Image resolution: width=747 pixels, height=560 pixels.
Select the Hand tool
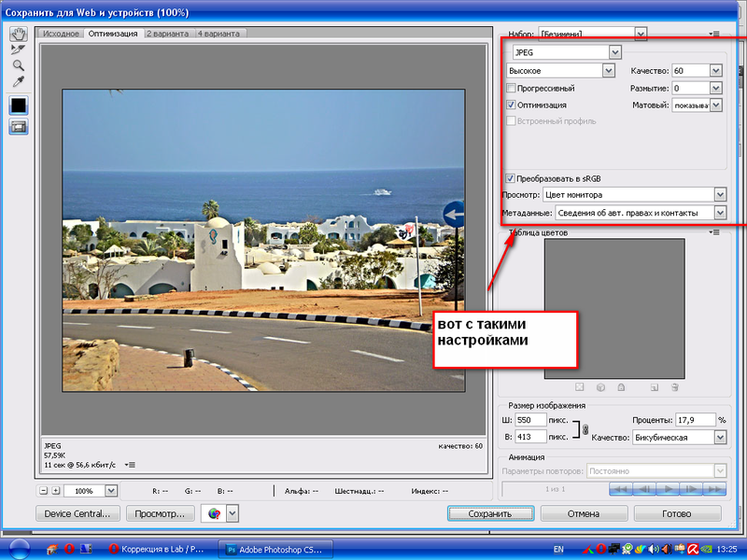18,33
